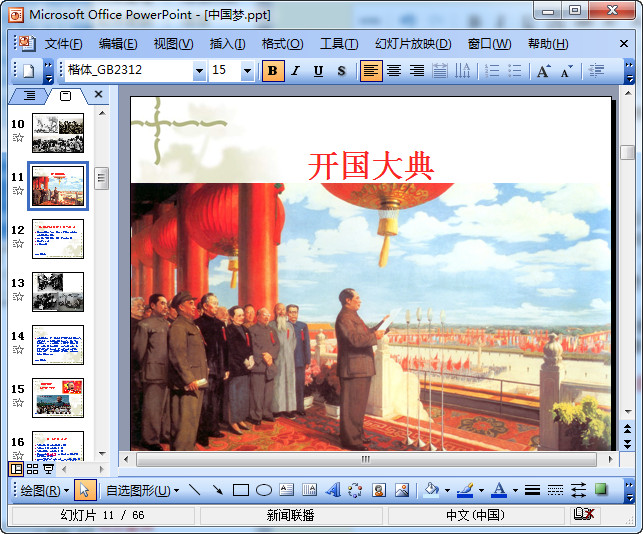This screenshot has width=643, height=534.
Task: Choose the Select Objects arrow tool
Action: pos(85,490)
